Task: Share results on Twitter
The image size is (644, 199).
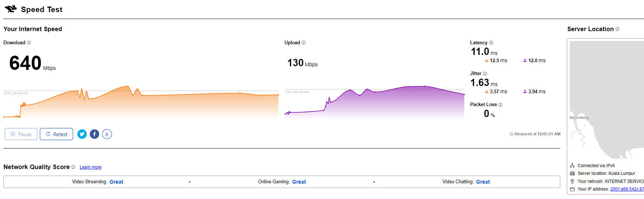Action: pyautogui.click(x=82, y=134)
